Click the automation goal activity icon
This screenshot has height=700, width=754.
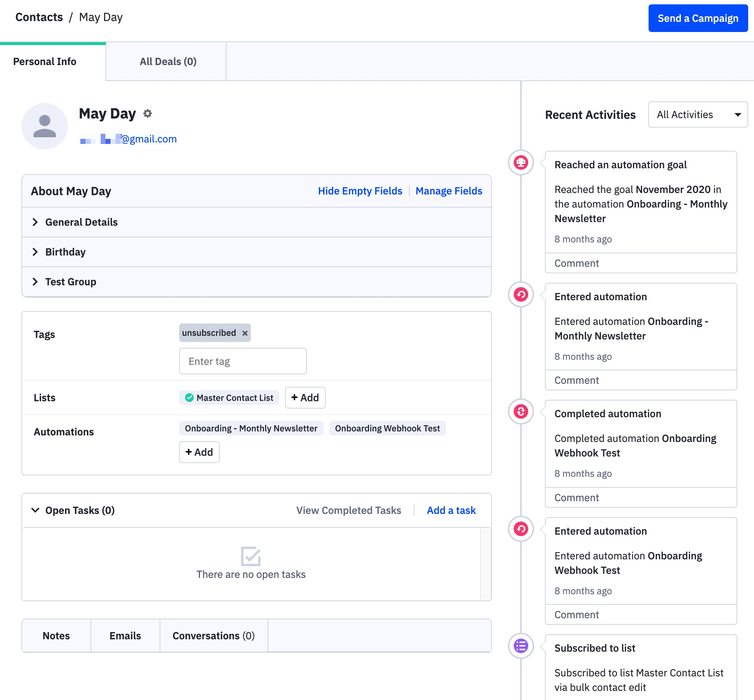[x=521, y=162]
